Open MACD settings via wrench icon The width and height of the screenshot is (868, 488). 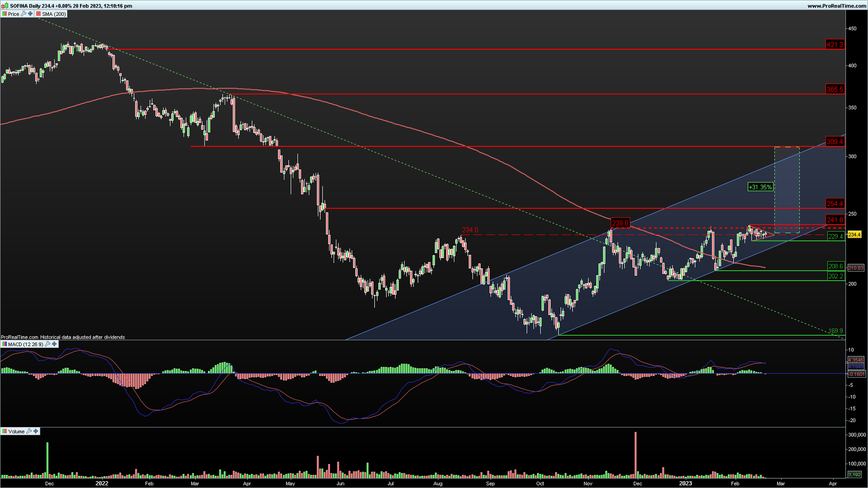pos(47,344)
